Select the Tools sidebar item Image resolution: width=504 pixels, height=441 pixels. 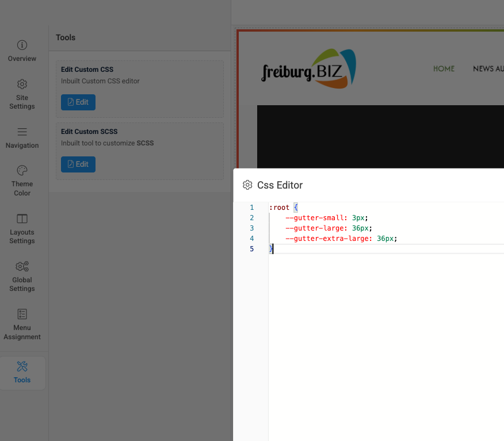22,373
